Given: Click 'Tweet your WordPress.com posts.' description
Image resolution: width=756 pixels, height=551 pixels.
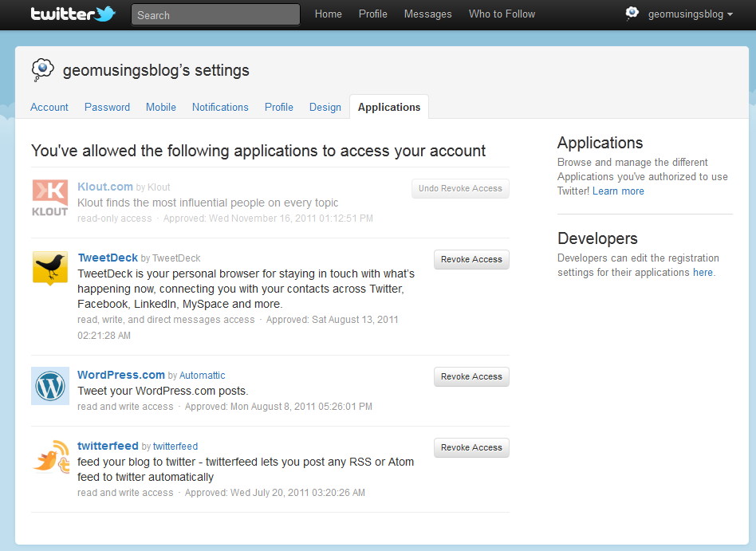Looking at the screenshot, I should (163, 391).
